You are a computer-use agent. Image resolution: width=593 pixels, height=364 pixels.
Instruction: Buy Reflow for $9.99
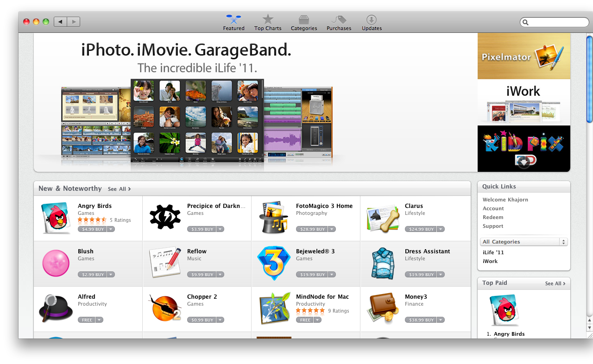[201, 275]
